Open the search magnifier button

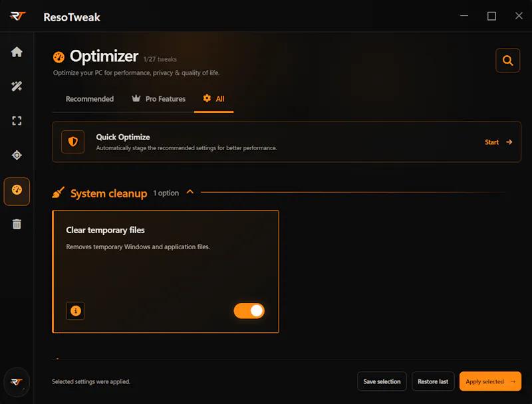coord(507,60)
